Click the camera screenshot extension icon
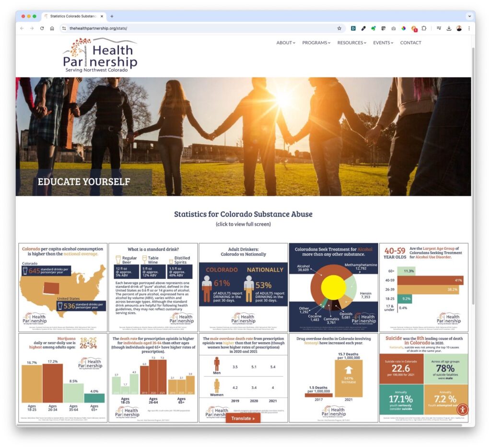Viewport: 491px width, 448px height. point(393,28)
